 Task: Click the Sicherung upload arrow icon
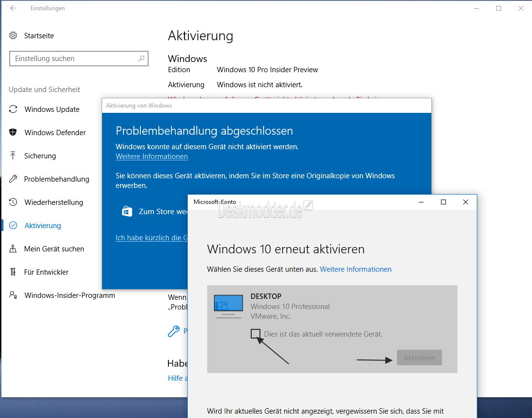click(x=13, y=156)
